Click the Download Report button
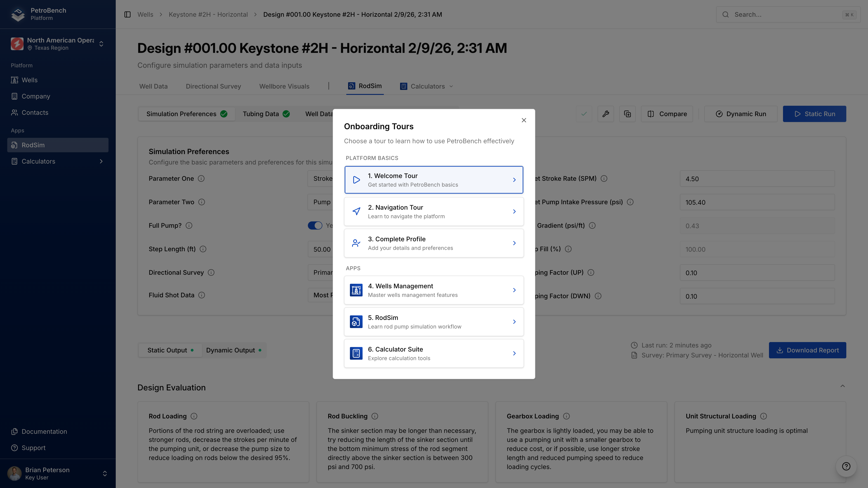This screenshot has width=868, height=488. [807, 350]
